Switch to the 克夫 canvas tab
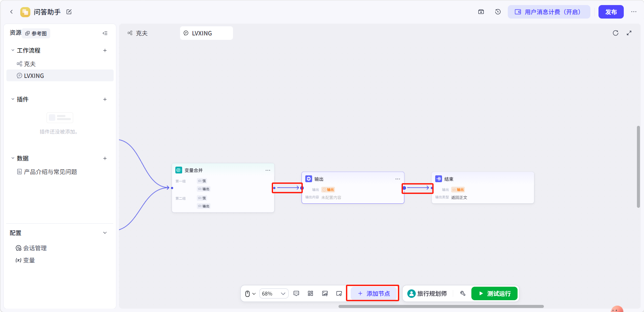Image resolution: width=644 pixels, height=312 pixels. (138, 33)
